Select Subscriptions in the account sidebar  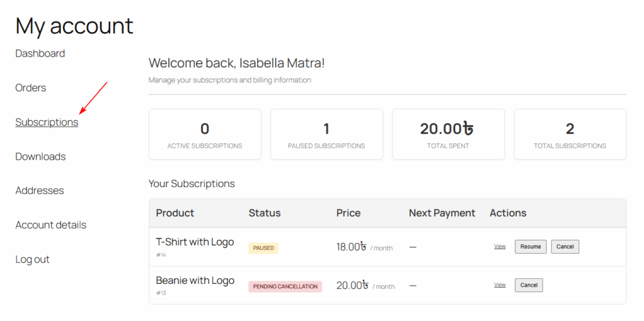point(47,122)
